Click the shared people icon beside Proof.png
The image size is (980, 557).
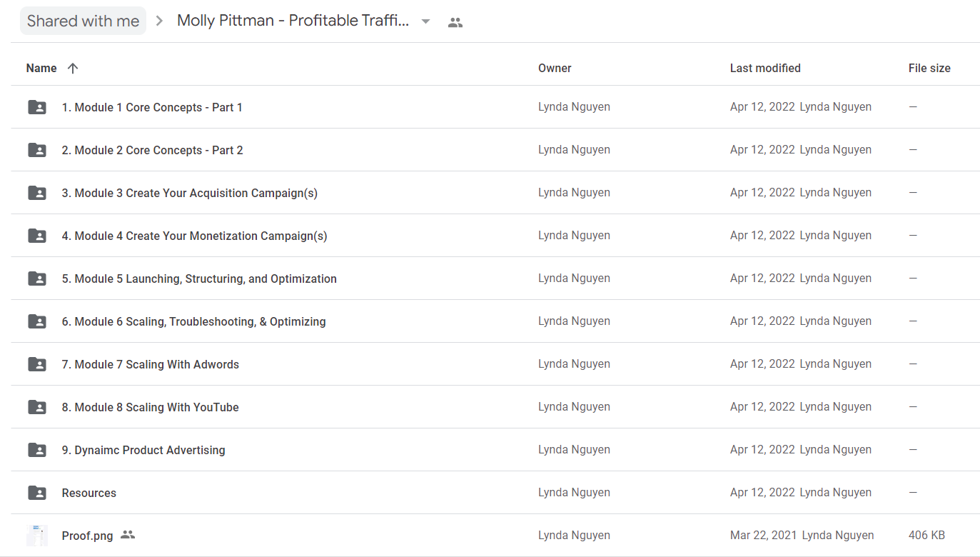click(x=128, y=535)
